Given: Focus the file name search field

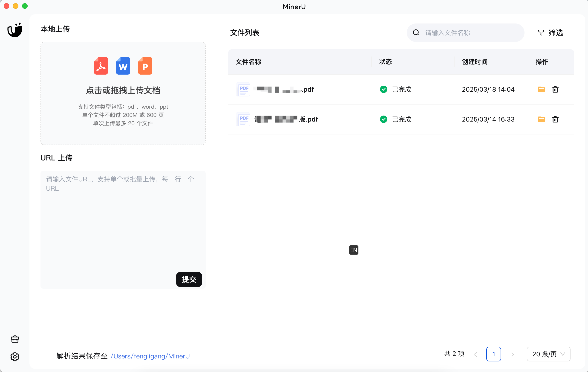Looking at the screenshot, I should (x=469, y=32).
